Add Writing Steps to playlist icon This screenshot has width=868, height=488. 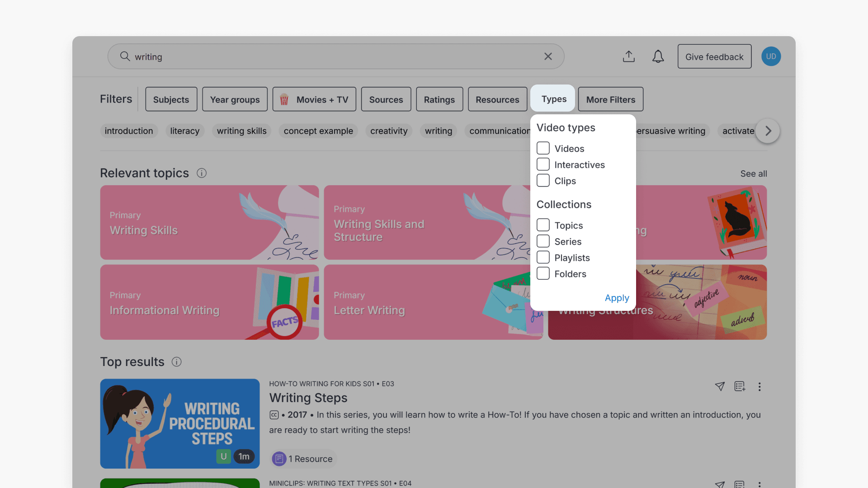740,386
